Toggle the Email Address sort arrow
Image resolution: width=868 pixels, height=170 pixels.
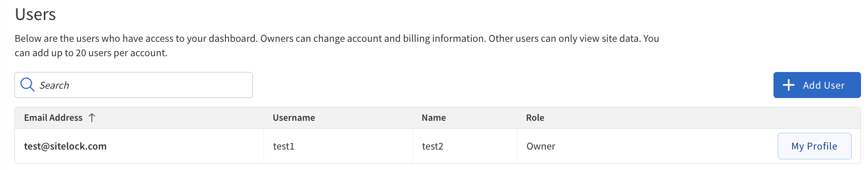[92, 118]
